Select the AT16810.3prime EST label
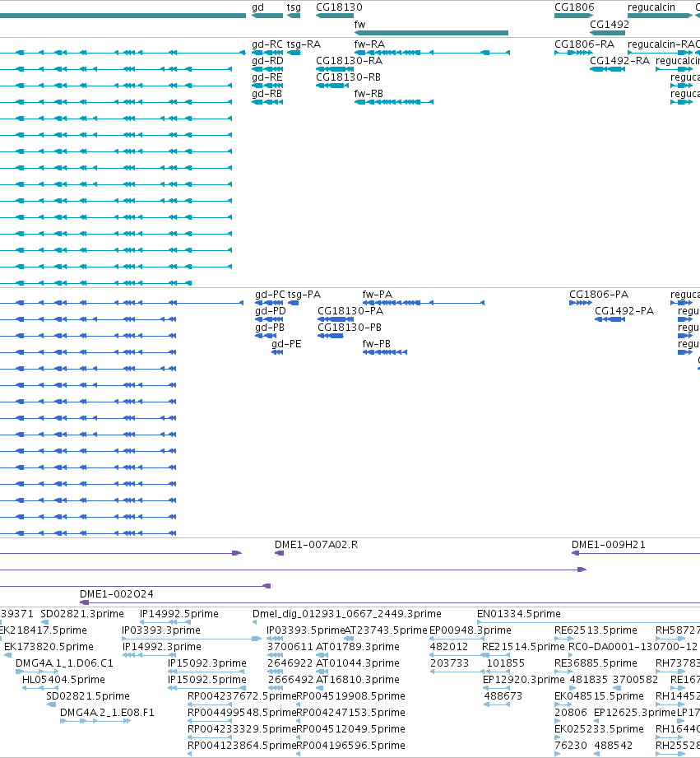The width and height of the screenshot is (700, 758). (358, 680)
